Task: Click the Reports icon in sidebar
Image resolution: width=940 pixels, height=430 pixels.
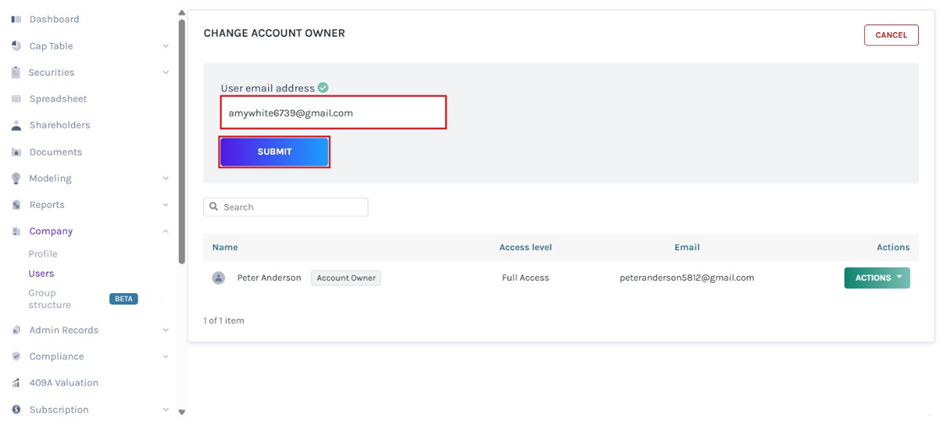Action: click(16, 205)
